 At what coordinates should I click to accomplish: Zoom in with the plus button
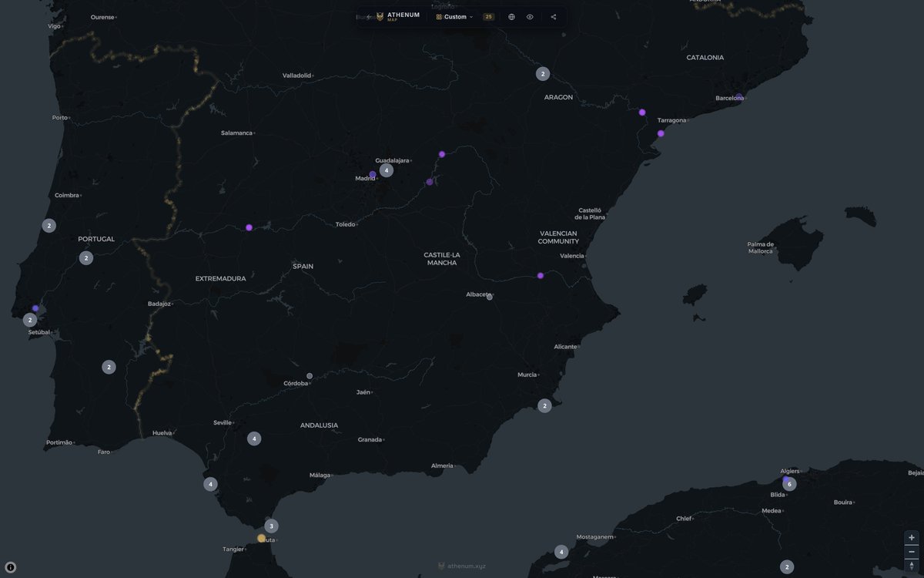pyautogui.click(x=912, y=537)
